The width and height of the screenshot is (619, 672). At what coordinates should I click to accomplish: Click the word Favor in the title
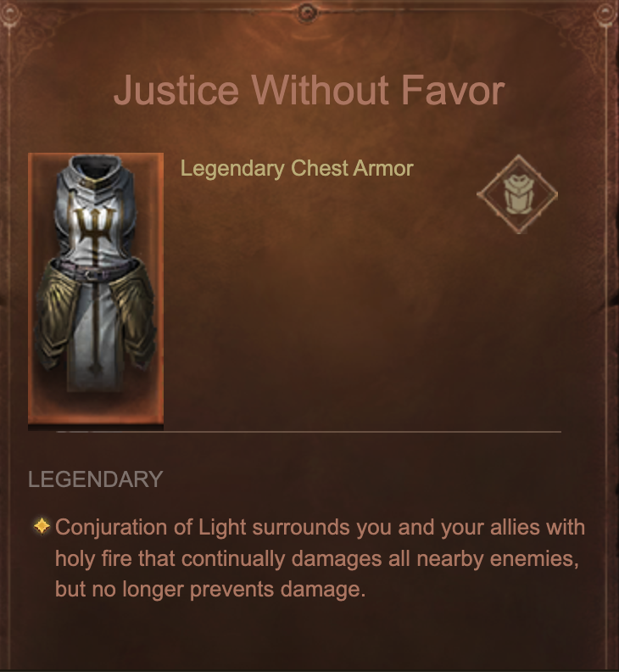453,91
